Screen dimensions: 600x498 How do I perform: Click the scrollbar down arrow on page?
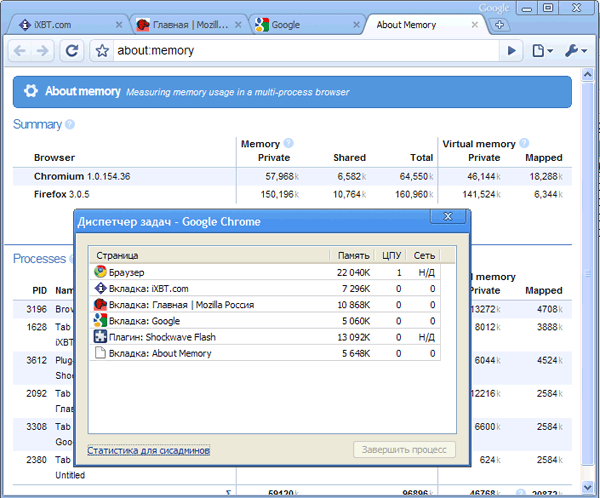[587, 487]
